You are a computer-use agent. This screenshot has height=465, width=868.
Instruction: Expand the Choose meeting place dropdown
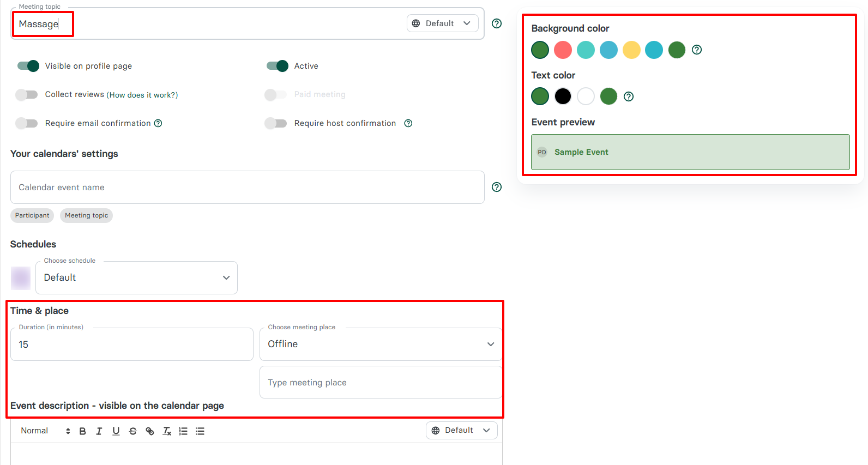click(381, 345)
